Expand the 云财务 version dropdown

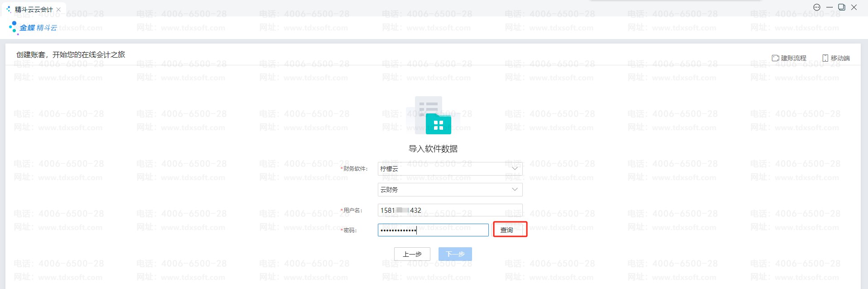[449, 190]
